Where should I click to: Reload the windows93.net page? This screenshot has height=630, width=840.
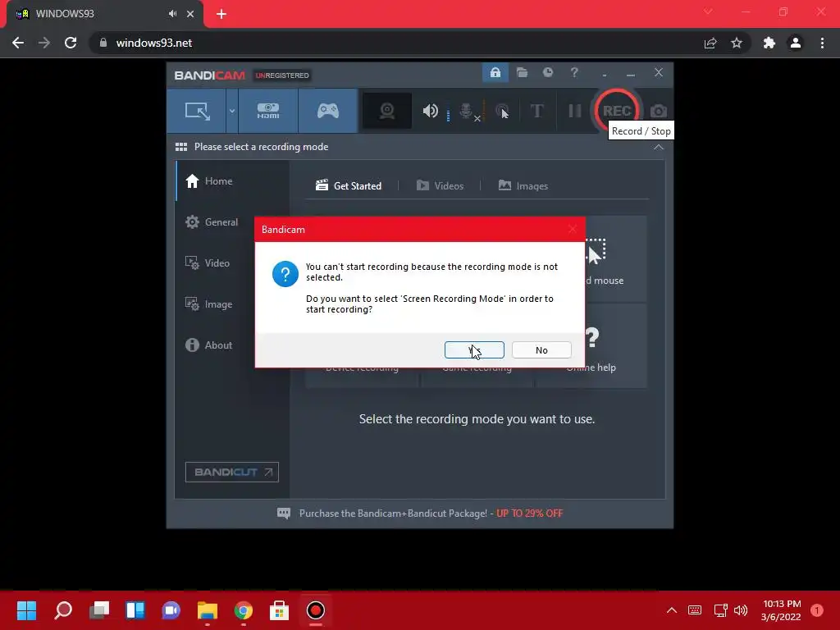[x=71, y=43]
